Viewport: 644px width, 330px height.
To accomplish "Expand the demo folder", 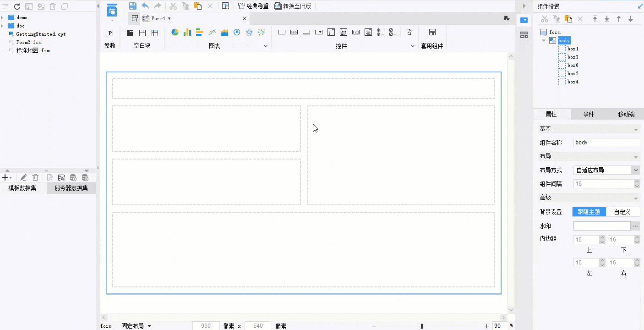I will (x=3, y=17).
